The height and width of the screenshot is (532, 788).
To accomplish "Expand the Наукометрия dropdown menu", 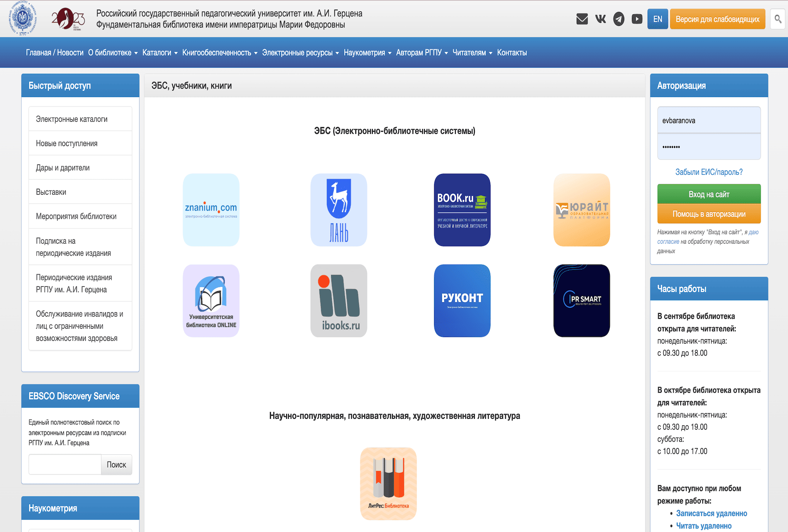I will click(x=367, y=53).
